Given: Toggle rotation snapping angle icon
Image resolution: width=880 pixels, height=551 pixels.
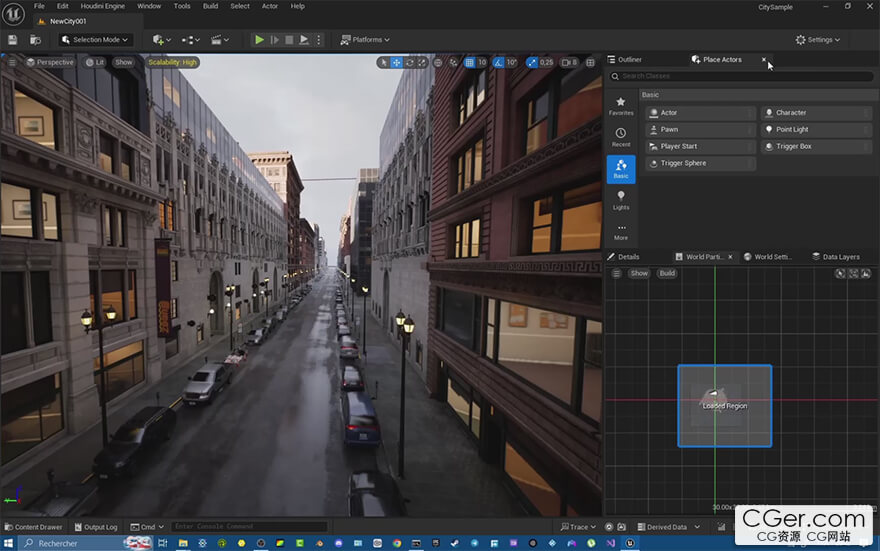Looking at the screenshot, I should (498, 62).
